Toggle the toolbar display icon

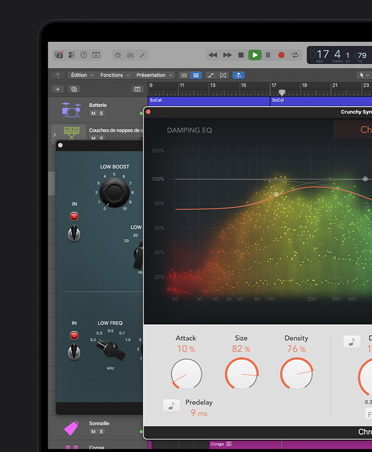click(96, 55)
